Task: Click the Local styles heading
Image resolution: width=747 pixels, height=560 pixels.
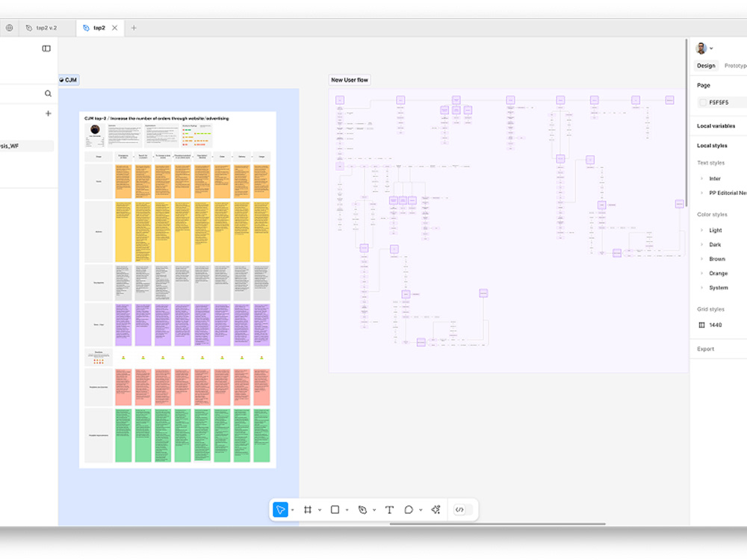Action: pos(712,146)
